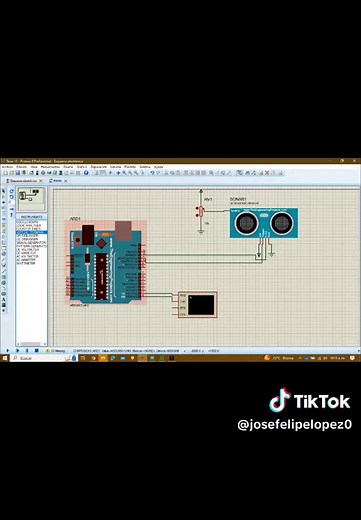Click the RV1 potentiometer component
The height and width of the screenshot is (520, 361).
click(x=201, y=212)
